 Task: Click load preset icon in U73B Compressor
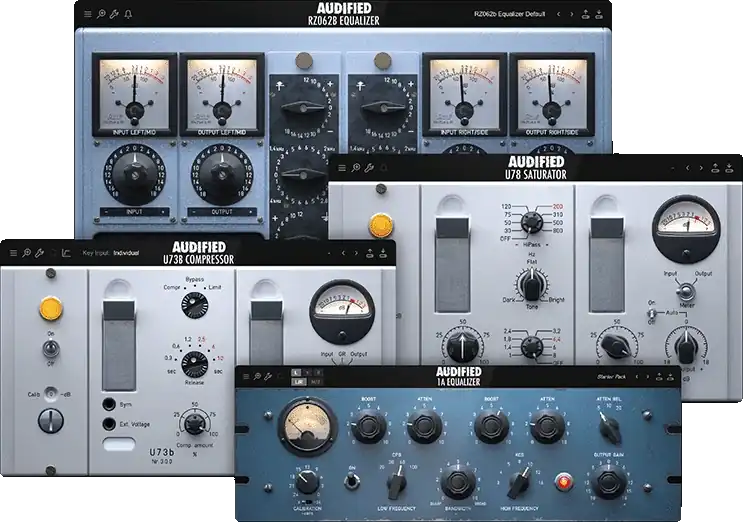[370, 253]
